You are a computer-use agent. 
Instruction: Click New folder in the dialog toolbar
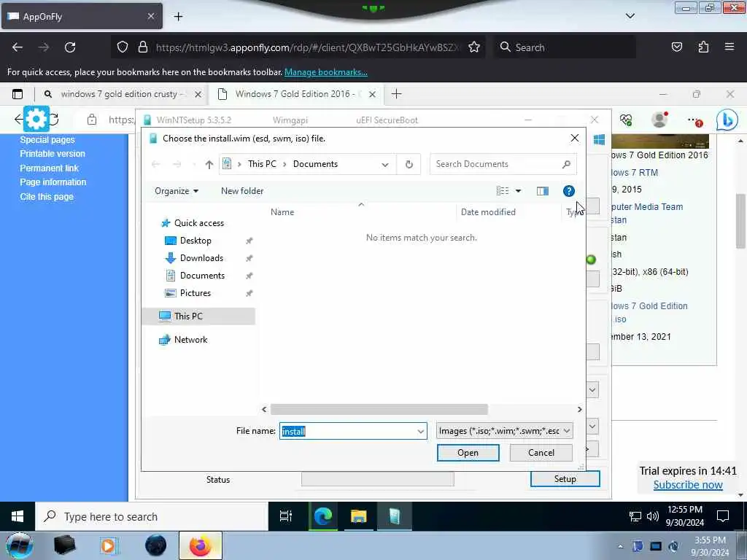pos(242,191)
